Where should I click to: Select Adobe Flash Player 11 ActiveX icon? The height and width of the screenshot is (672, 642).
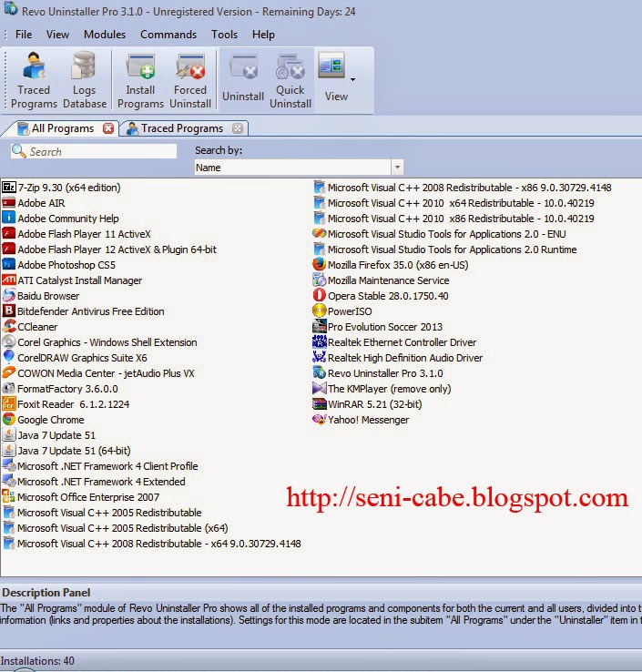coord(8,234)
